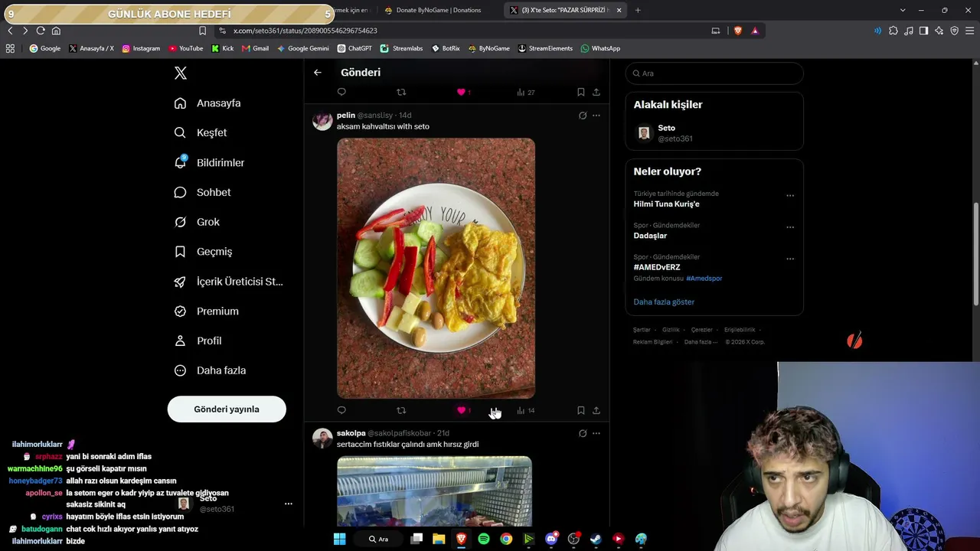
Task: Repost pelin's aksam kahvaltısı post
Action: (x=401, y=410)
